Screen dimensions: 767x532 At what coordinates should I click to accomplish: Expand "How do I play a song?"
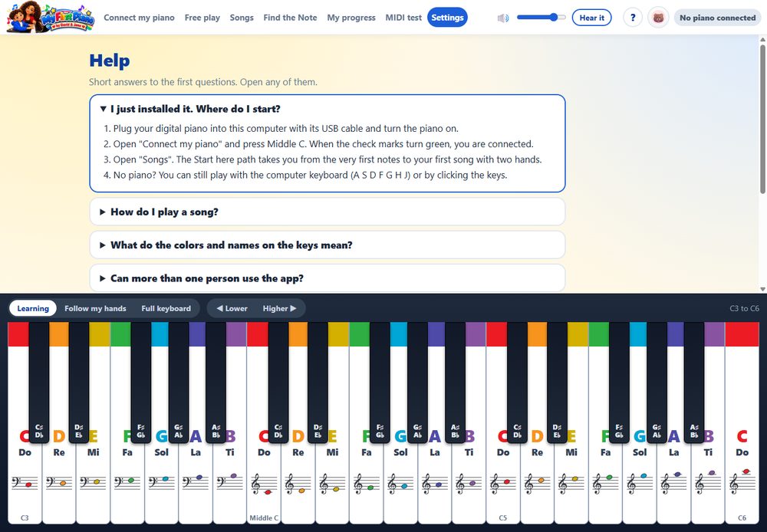(328, 212)
